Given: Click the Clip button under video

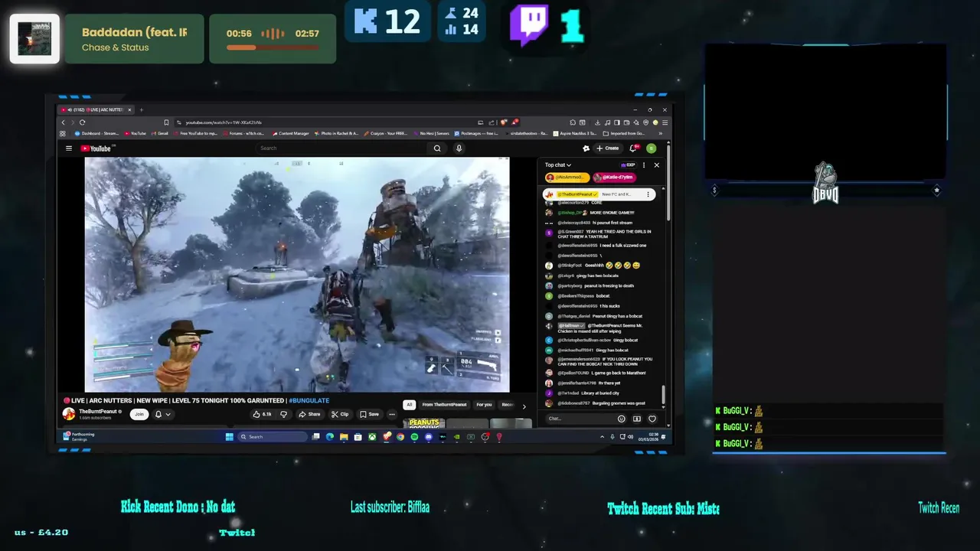Looking at the screenshot, I should point(340,414).
